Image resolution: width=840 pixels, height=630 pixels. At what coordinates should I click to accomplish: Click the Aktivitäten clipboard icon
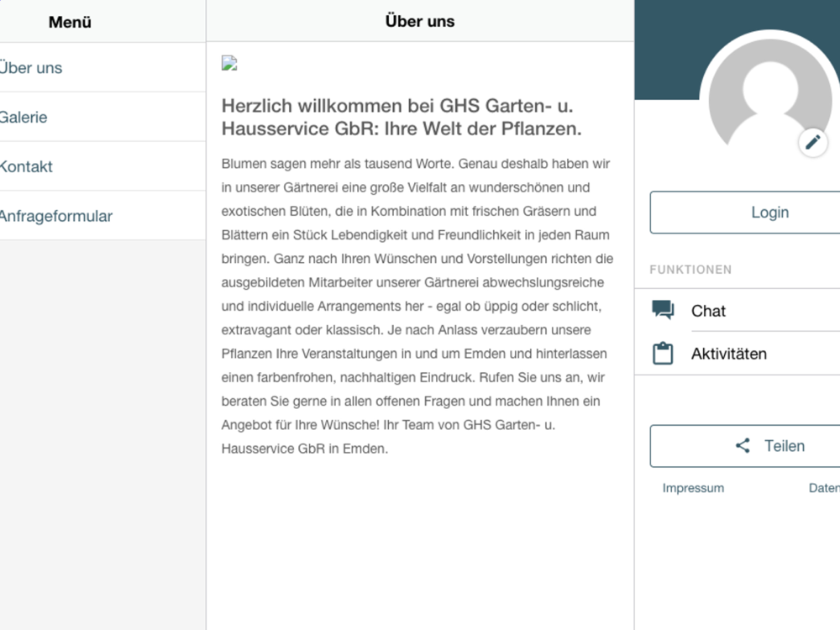[663, 354]
